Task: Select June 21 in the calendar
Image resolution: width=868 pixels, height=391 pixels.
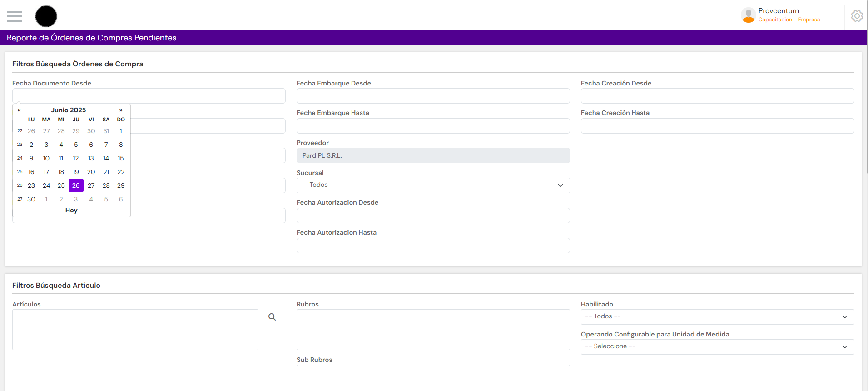Action: (106, 172)
